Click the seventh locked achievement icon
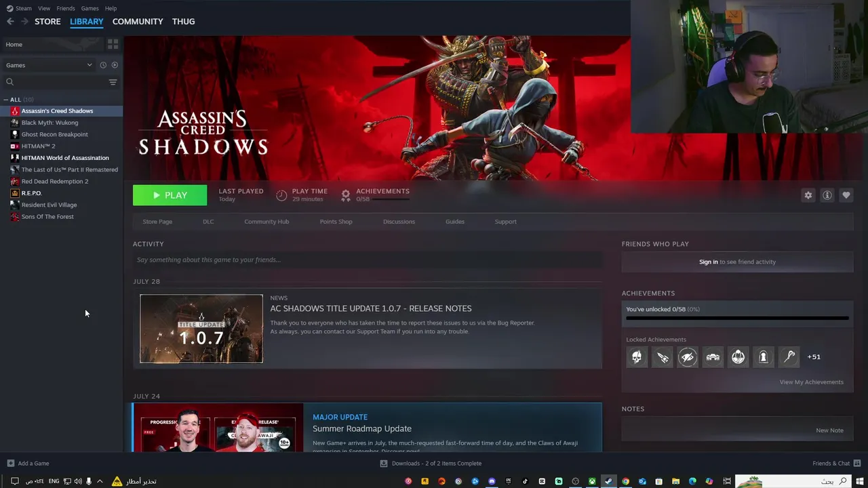The image size is (868, 488). (x=789, y=357)
